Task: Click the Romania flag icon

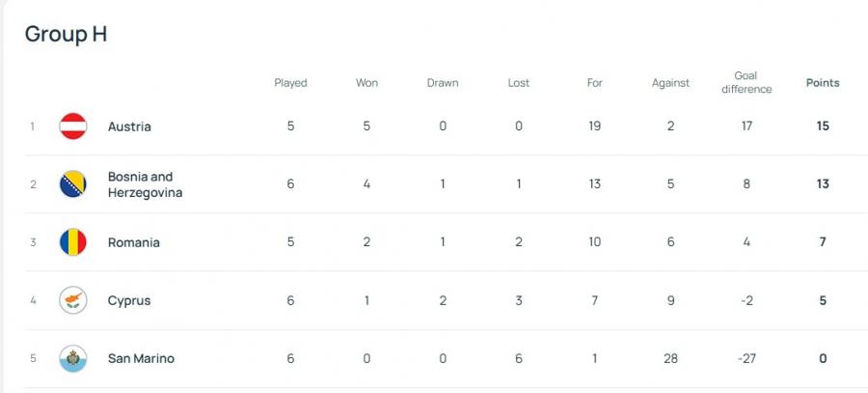Action: [73, 242]
